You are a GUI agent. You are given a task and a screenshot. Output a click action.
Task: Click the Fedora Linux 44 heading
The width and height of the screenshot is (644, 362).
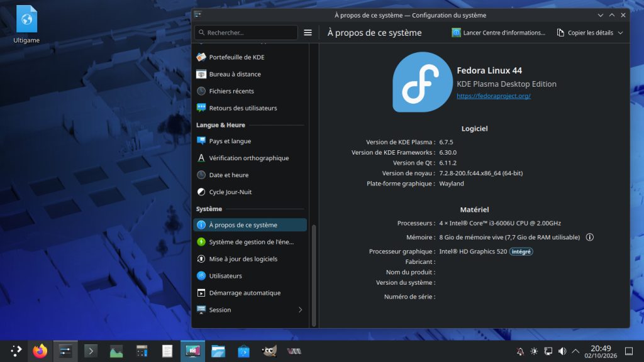click(489, 70)
